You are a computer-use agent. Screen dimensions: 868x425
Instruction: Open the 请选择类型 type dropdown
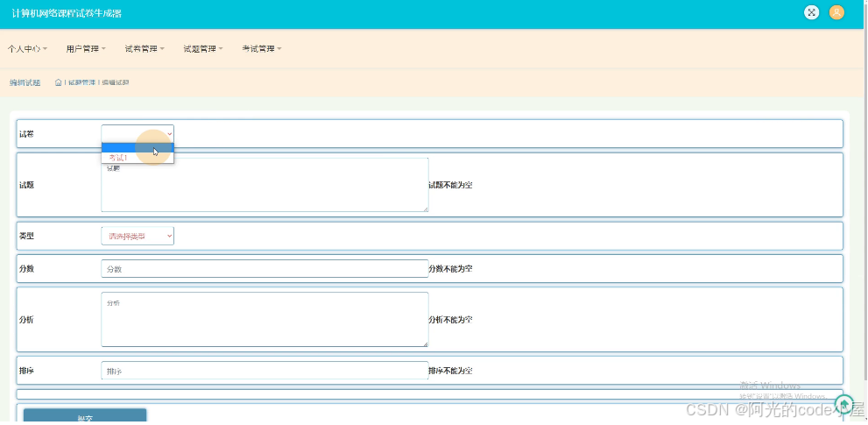138,236
